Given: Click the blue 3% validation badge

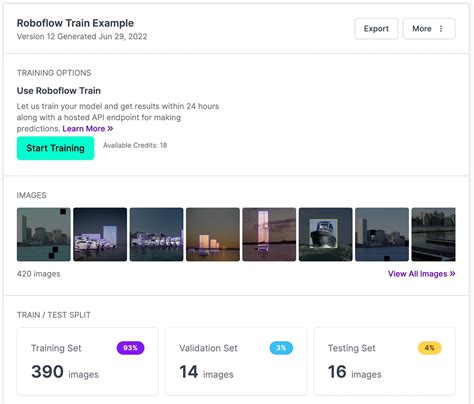Looking at the screenshot, I should 281,348.
